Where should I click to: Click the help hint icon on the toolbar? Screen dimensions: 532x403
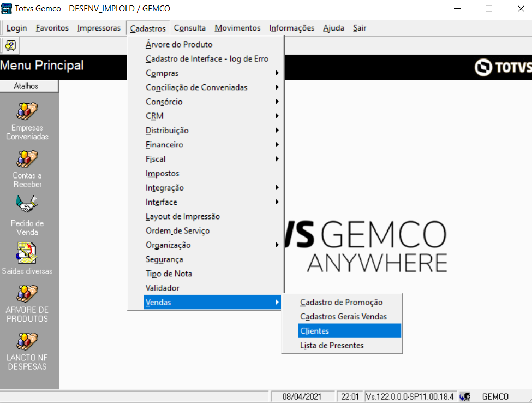pos(10,45)
